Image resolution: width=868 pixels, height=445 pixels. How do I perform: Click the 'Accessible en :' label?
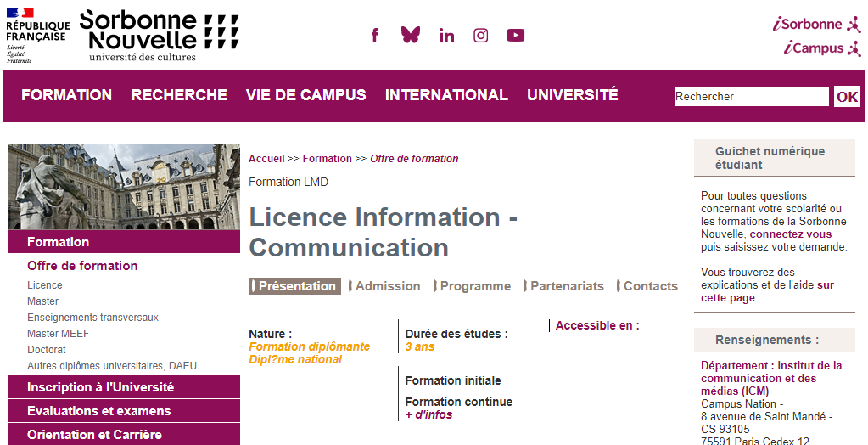click(597, 325)
